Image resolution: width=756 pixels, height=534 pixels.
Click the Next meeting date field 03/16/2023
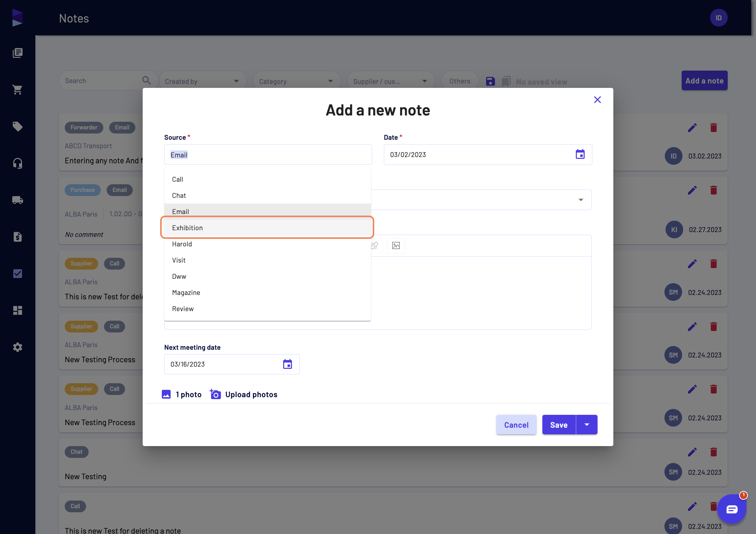[x=232, y=364]
